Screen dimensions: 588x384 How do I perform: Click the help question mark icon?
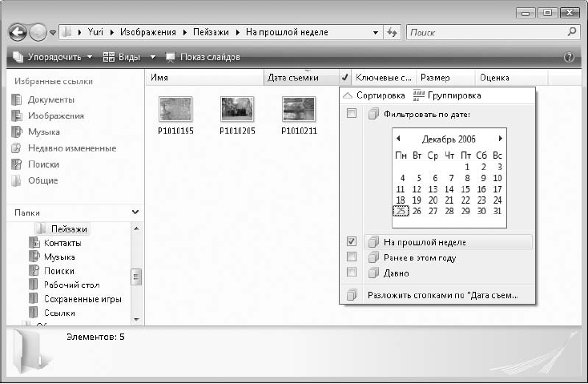(570, 58)
